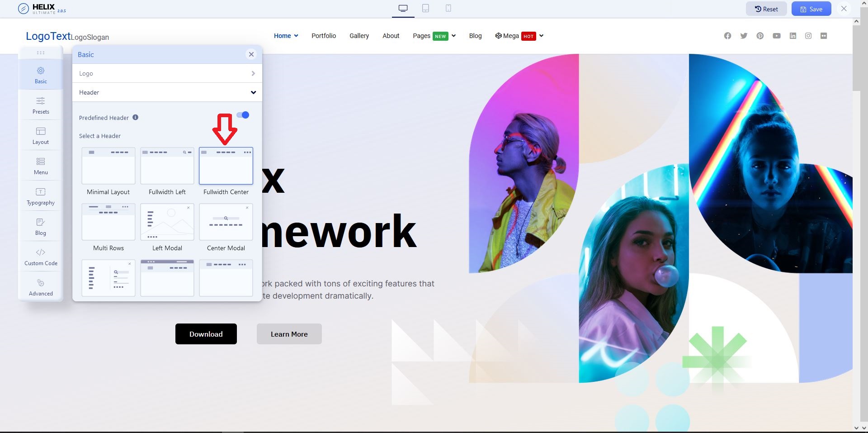Open the Flickr social link
Image resolution: width=868 pixels, height=433 pixels.
coord(824,36)
